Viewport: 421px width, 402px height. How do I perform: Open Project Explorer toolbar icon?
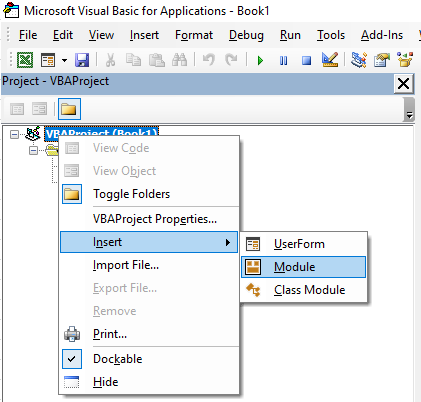point(359,60)
